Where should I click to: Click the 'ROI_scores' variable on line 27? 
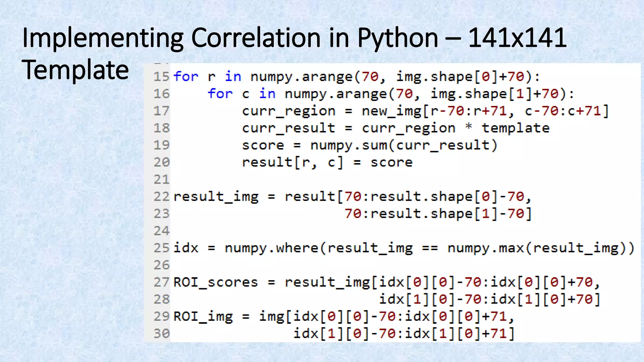tap(215, 282)
